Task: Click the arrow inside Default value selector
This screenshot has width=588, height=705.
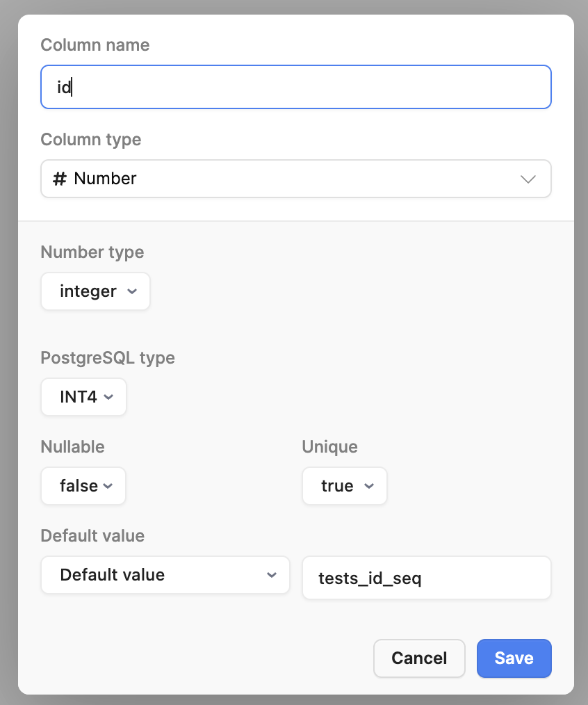Action: [272, 575]
